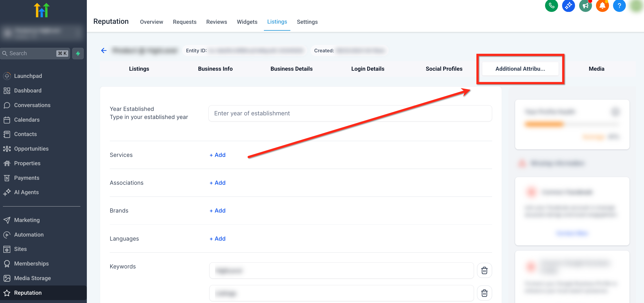Delete the first keyword with trash icon
Viewport: 644px width, 303px height.
pyautogui.click(x=484, y=270)
